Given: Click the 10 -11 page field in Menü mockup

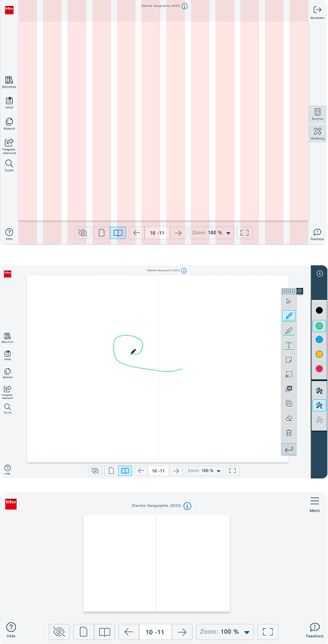Looking at the screenshot, I should pos(155,632).
